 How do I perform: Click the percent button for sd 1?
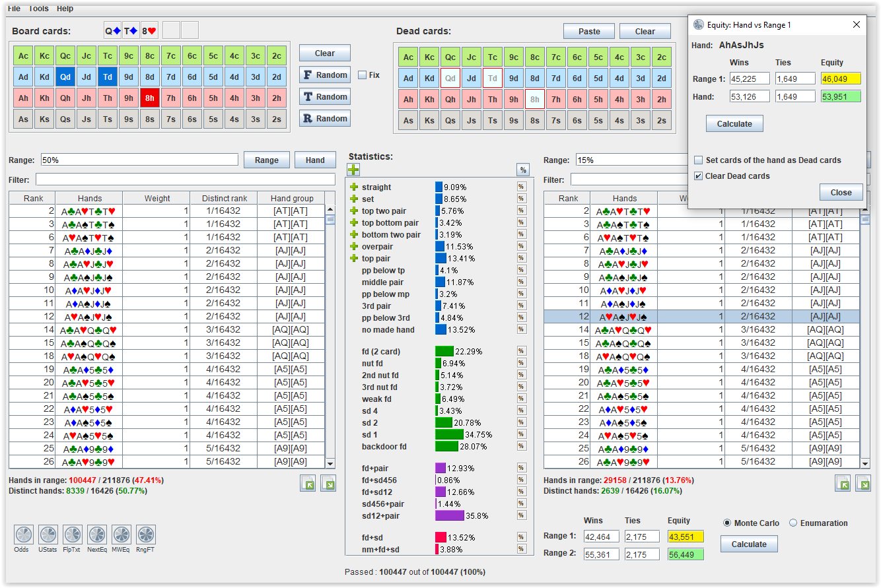pos(522,435)
